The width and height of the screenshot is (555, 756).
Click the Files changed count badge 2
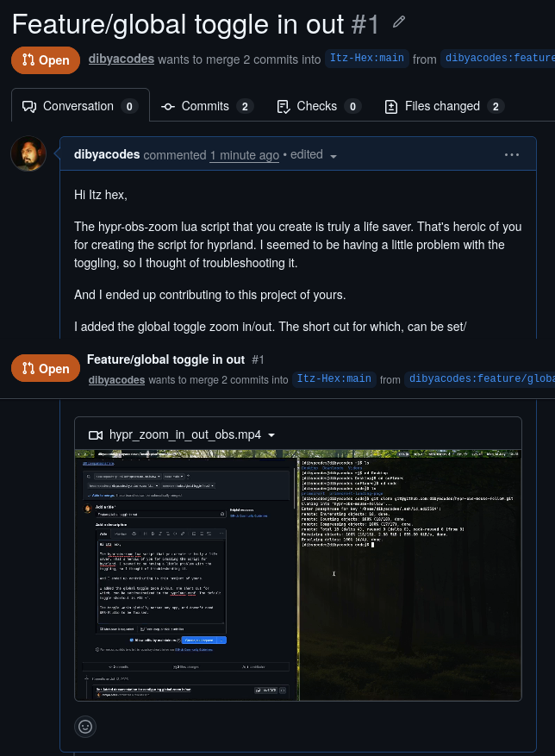pyautogui.click(x=496, y=107)
